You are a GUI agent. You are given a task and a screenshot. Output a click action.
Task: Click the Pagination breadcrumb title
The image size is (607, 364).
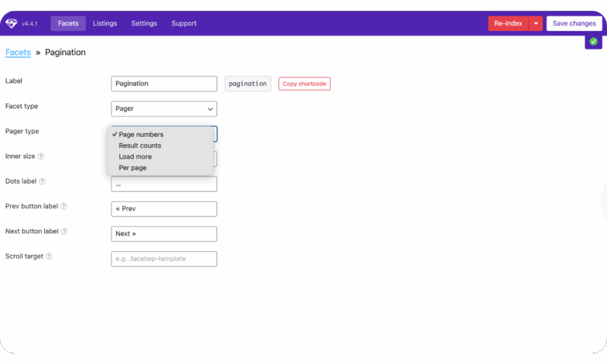pos(65,52)
